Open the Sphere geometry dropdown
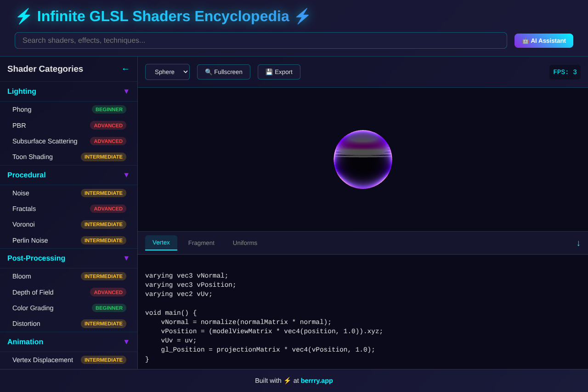This screenshot has width=588, height=392. [x=167, y=72]
